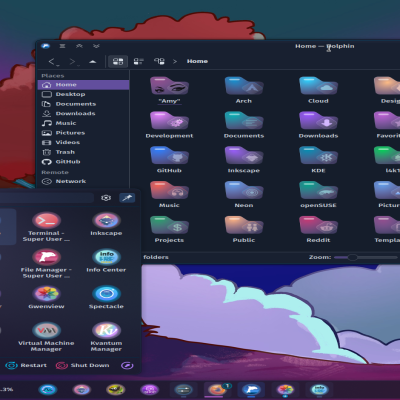The width and height of the screenshot is (400, 400).
Task: Select the Neon folder icon
Action: coord(244,190)
